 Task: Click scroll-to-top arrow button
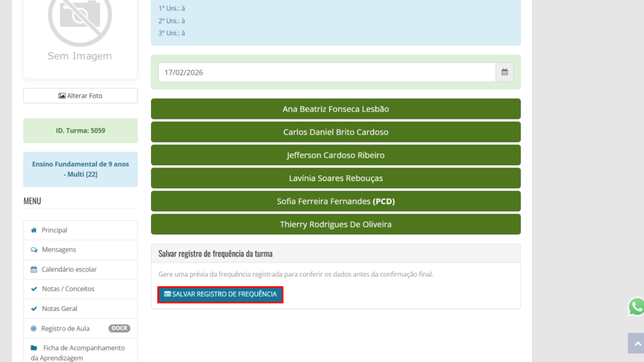(635, 344)
